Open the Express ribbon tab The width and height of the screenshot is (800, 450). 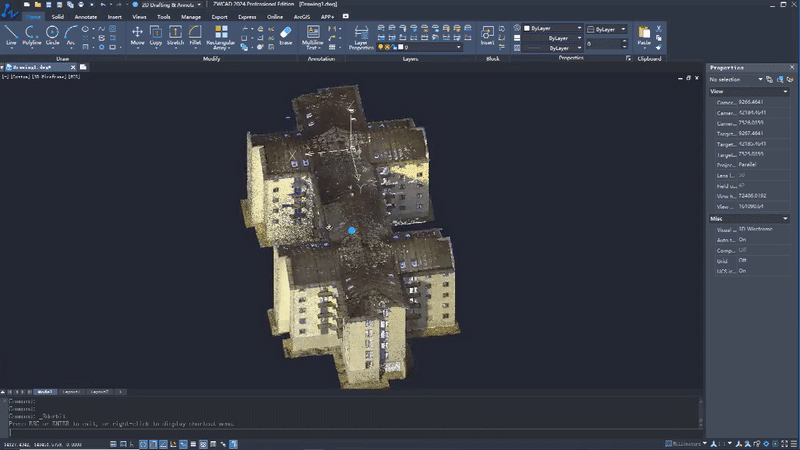point(247,17)
